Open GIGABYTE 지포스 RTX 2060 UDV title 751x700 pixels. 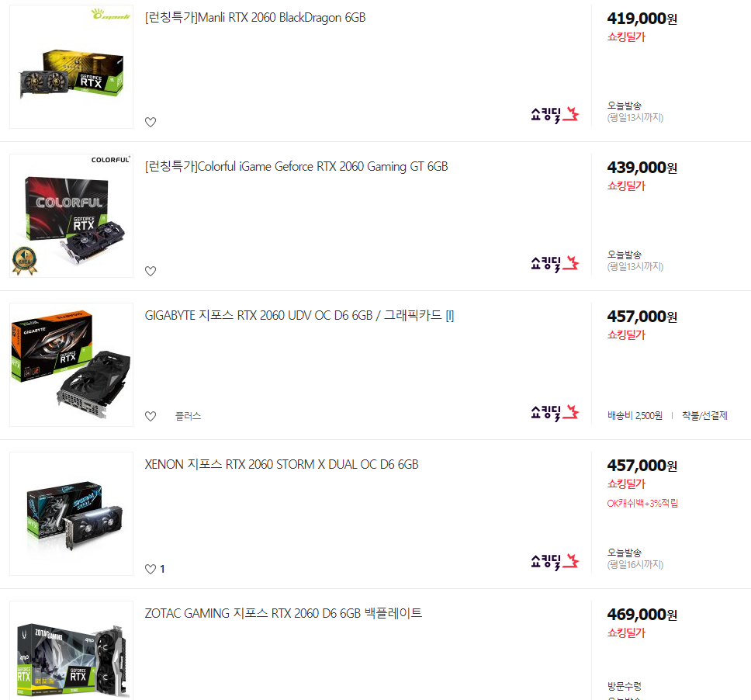pos(299,316)
